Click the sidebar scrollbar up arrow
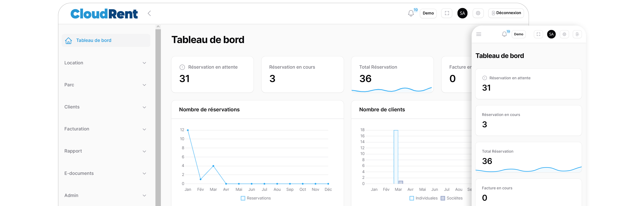644x206 pixels. coord(158,26)
